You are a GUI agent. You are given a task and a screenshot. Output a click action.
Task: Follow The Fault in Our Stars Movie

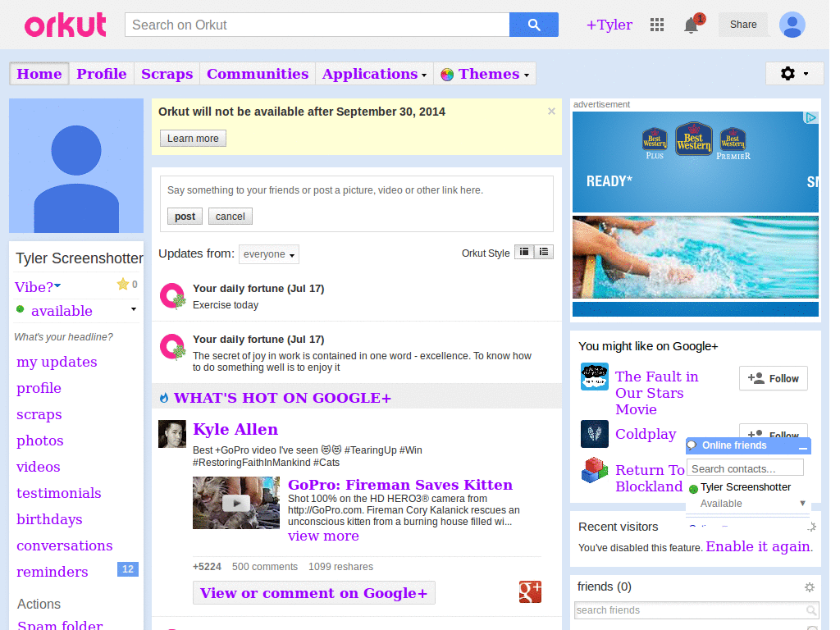click(x=773, y=378)
